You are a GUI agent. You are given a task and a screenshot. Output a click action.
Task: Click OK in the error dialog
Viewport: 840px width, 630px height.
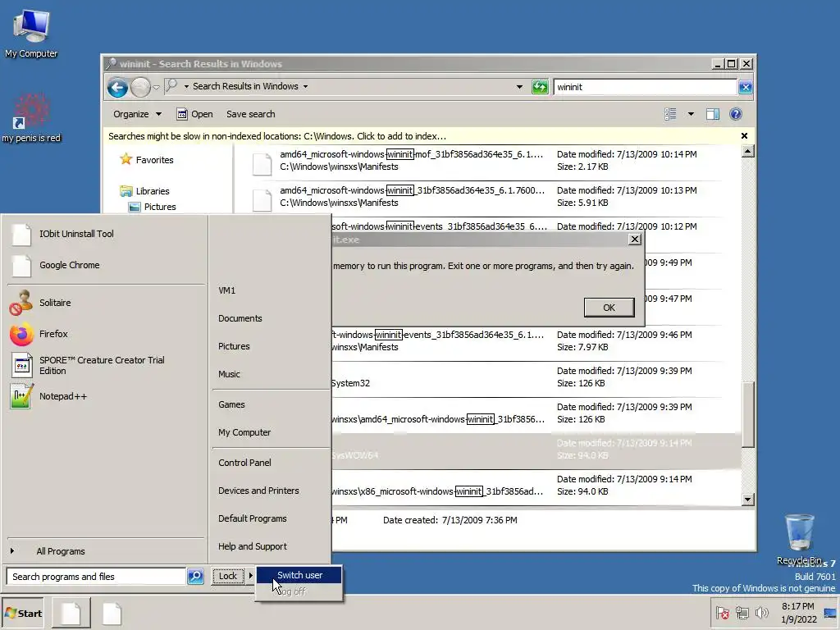609,308
